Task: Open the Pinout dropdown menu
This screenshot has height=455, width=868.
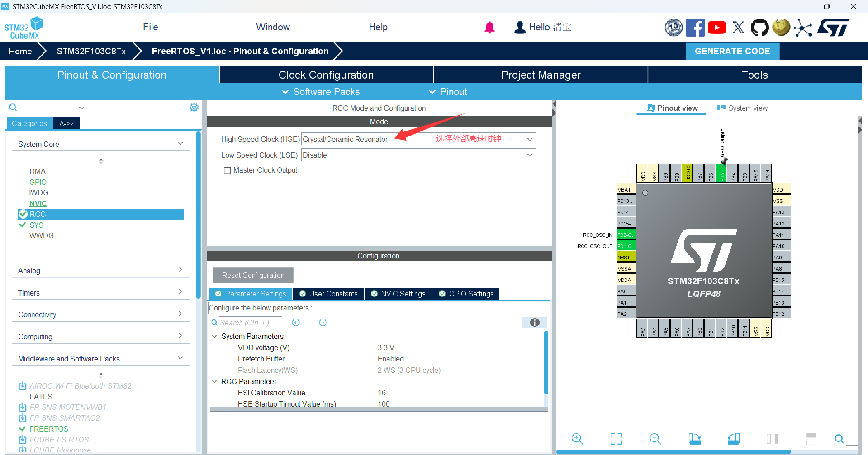Action: click(447, 92)
